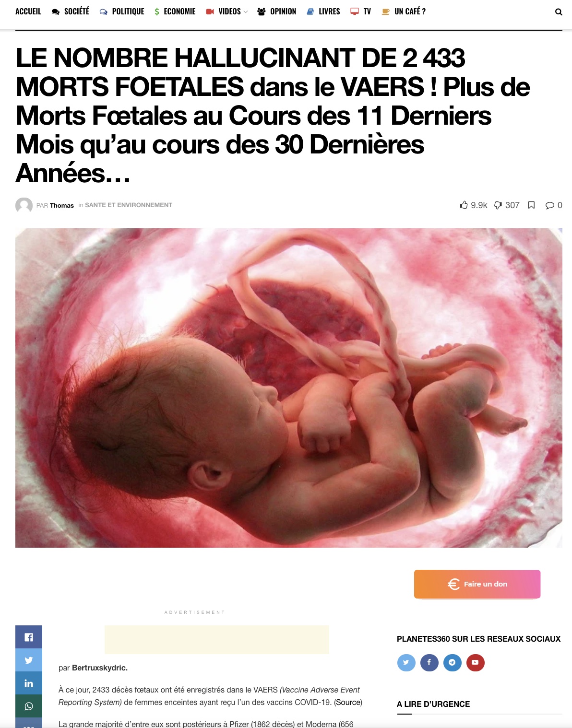Open the ECONOMIE menu section
This screenshot has width=572, height=728.
coord(175,12)
